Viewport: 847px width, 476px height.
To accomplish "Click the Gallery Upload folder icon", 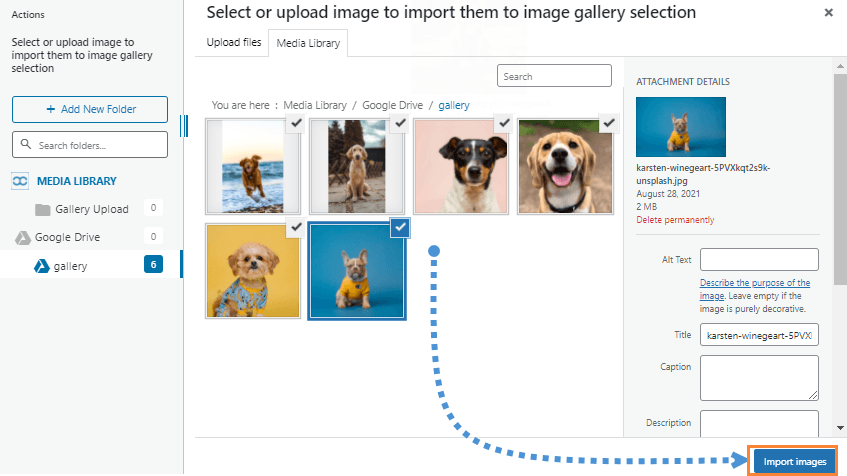I will pyautogui.click(x=43, y=209).
